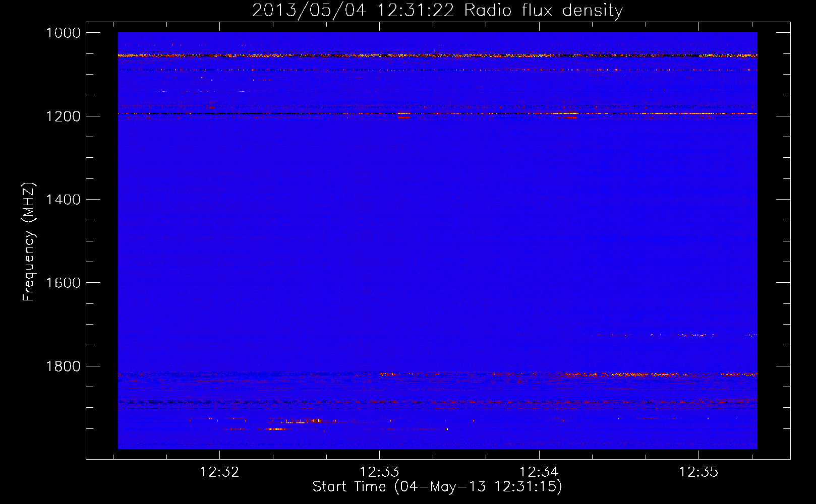The width and height of the screenshot is (816, 504).
Task: Click the 1800 frequency tick label
Action: 63,366
